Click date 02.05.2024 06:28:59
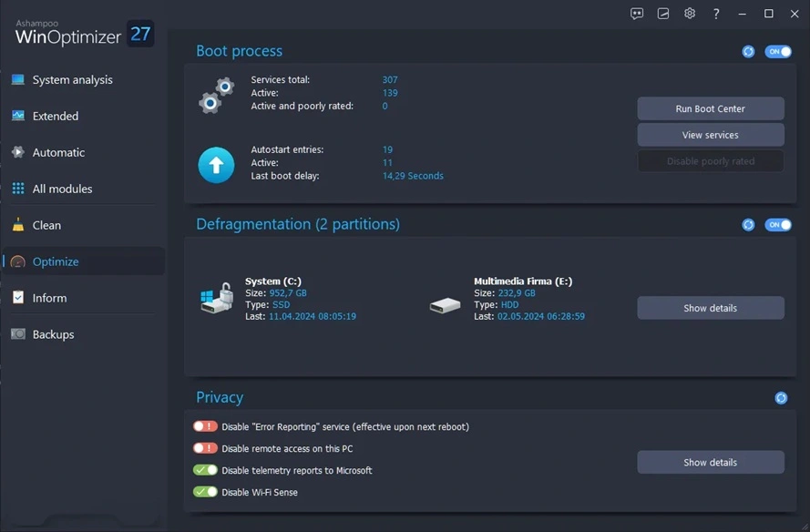 point(541,316)
